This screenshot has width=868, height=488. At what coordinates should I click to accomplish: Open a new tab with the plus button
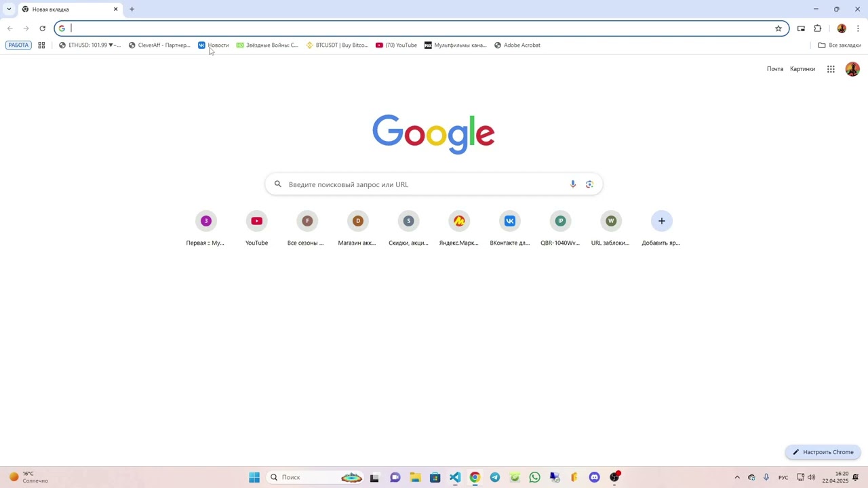(132, 9)
